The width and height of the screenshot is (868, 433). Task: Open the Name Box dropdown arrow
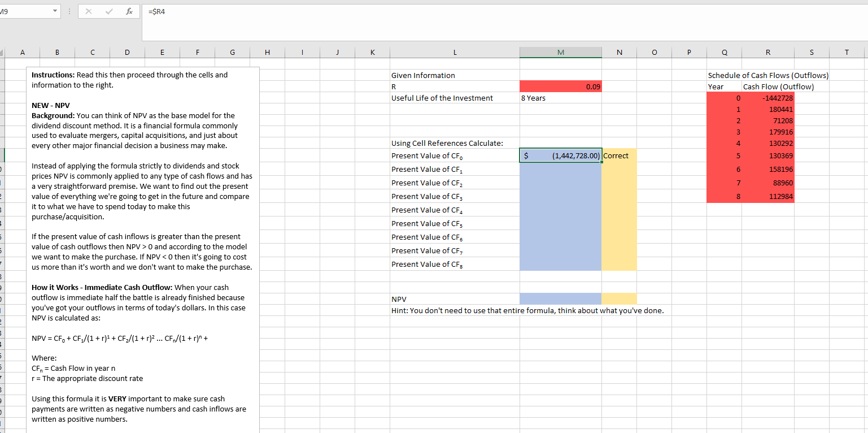(54, 11)
